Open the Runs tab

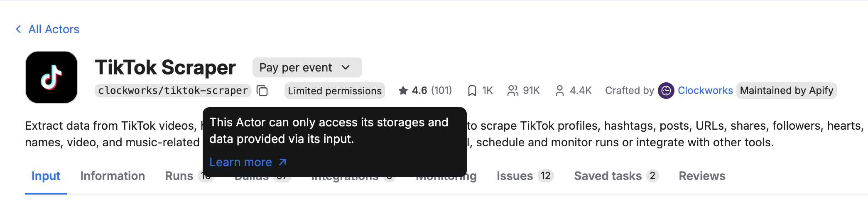[x=179, y=176]
